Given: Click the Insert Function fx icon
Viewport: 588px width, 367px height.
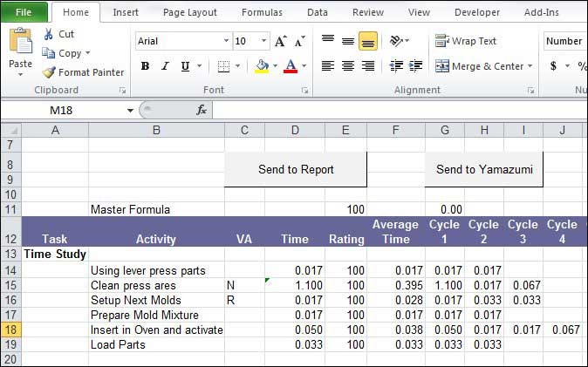Looking at the screenshot, I should (x=201, y=110).
